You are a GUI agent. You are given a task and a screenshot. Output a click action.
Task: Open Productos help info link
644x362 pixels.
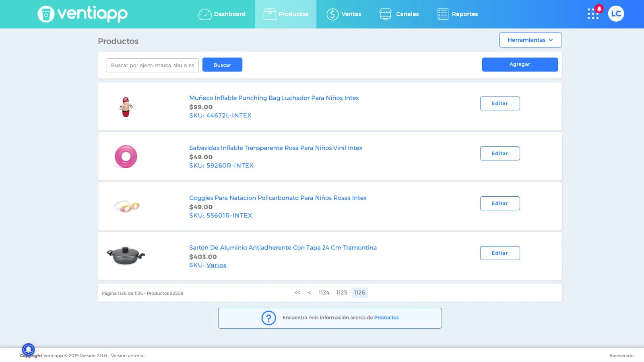pos(386,318)
